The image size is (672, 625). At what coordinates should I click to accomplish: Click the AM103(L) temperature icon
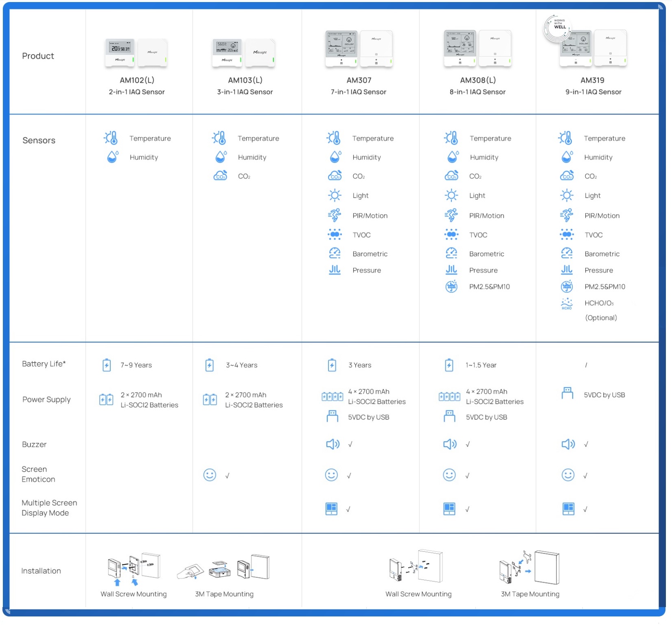[219, 138]
